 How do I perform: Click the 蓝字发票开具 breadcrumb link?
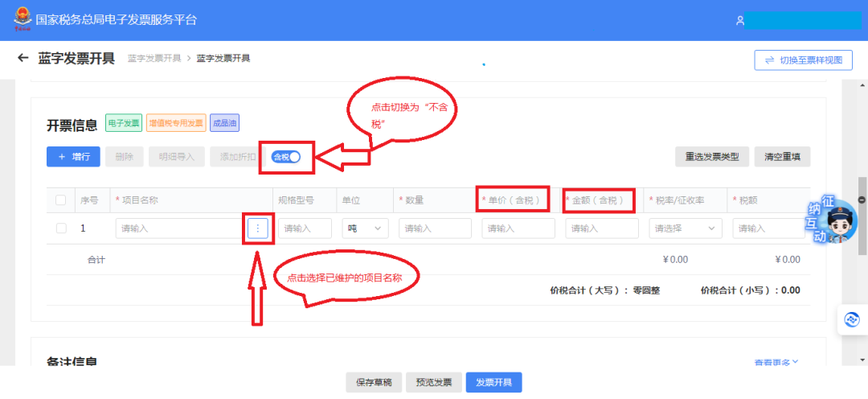click(x=154, y=58)
